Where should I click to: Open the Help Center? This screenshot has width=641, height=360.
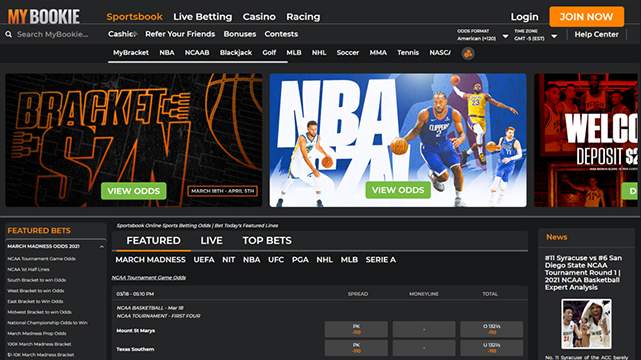coord(596,34)
